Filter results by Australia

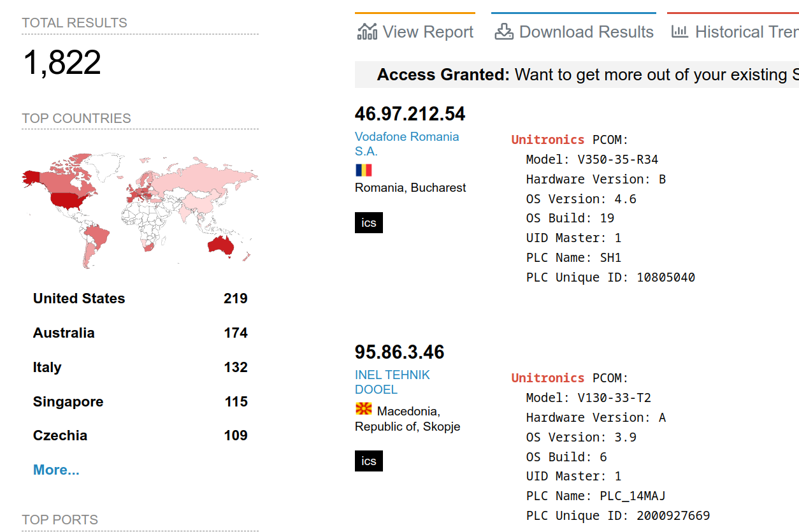click(x=64, y=333)
